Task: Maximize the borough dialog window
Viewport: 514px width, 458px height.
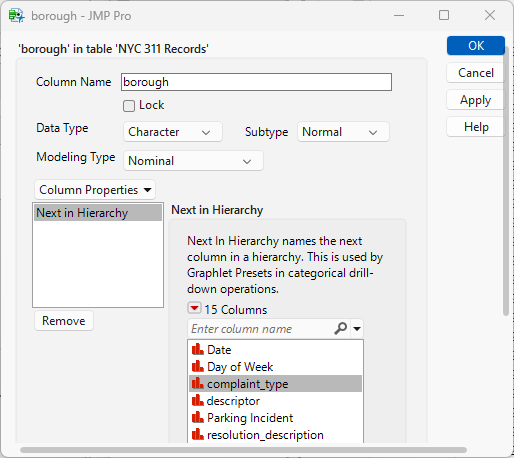Action: point(444,15)
